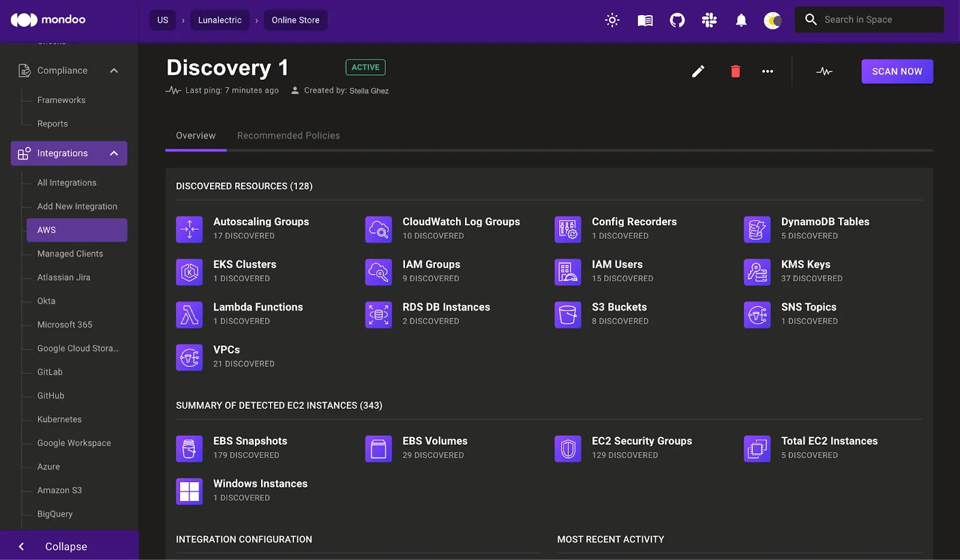Click the EKS Clusters icon

tap(189, 272)
